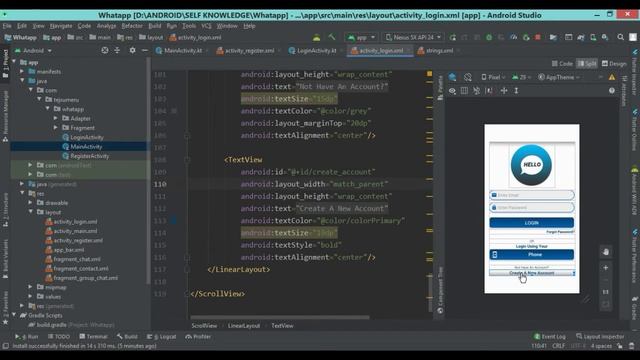This screenshot has width=640, height=360.
Task: Open the API 29 version dropdown in preview
Action: 522,77
